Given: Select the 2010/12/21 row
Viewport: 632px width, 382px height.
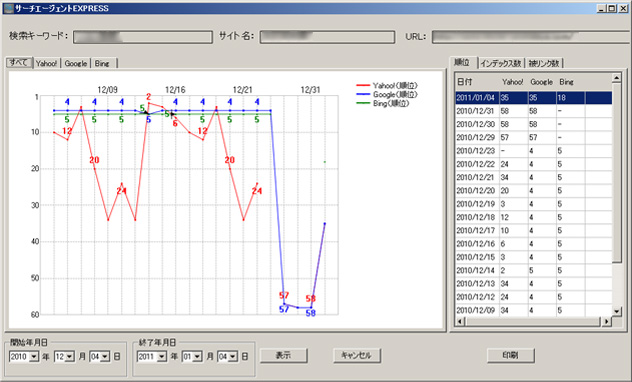Looking at the screenshot, I should [x=534, y=178].
